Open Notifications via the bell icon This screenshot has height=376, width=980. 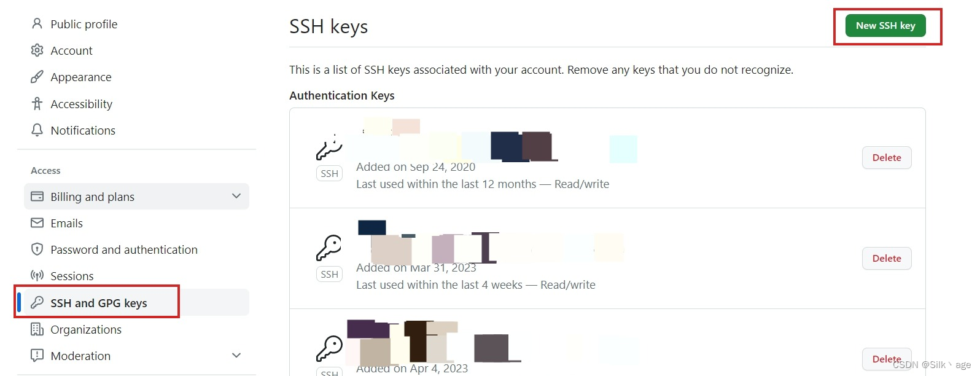37,130
